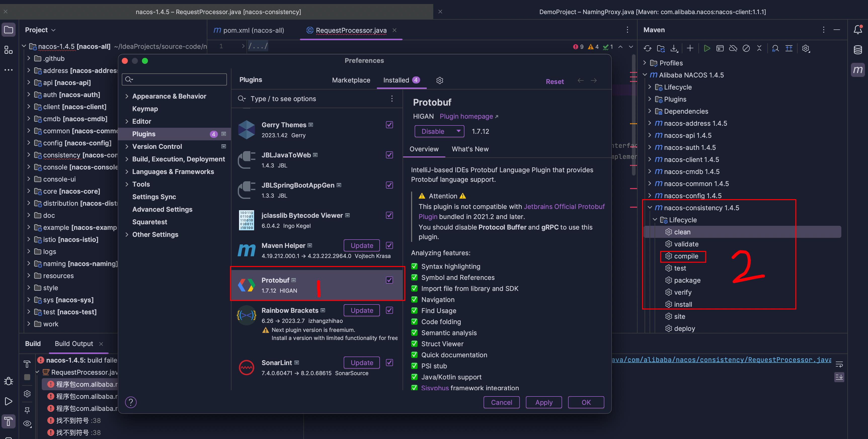Click Preferences settings search field
This screenshot has height=439, width=868.
pyautogui.click(x=174, y=79)
